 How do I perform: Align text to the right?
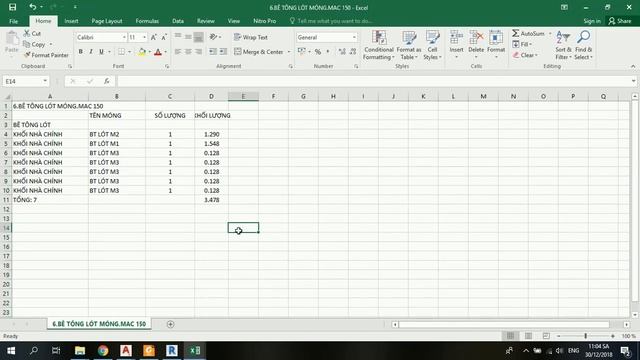pos(198,52)
